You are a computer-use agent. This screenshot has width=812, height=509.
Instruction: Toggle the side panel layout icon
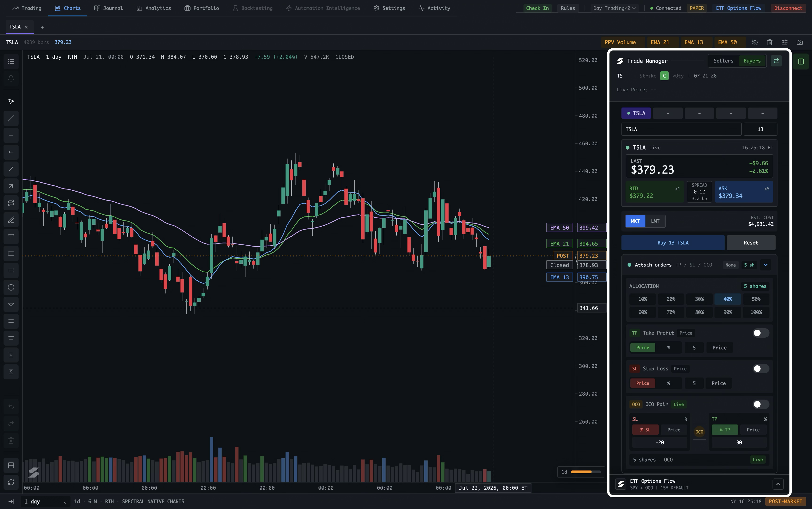pos(801,62)
